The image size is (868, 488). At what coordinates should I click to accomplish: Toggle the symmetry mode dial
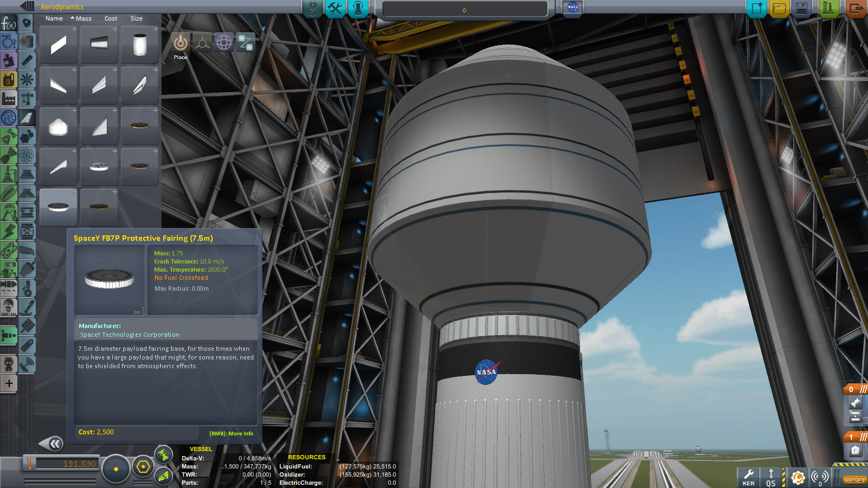click(116, 468)
